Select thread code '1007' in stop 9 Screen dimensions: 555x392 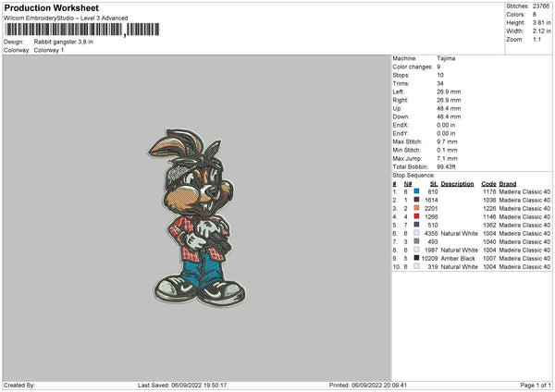click(489, 258)
